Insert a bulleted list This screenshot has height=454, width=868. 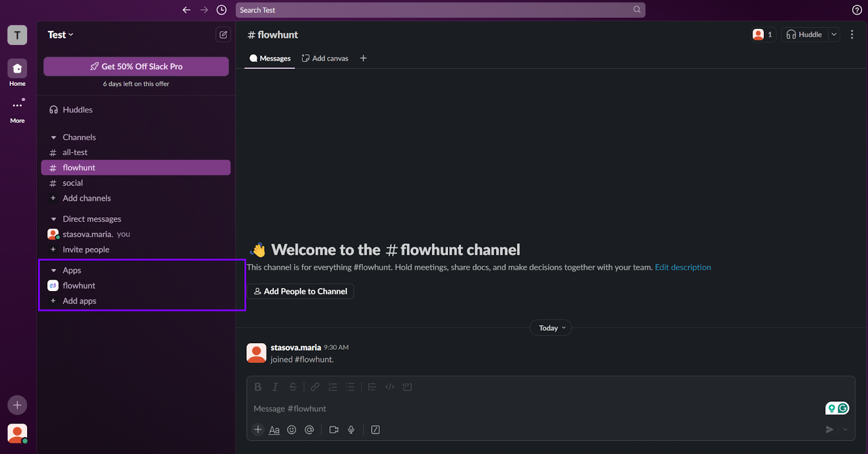(x=350, y=387)
